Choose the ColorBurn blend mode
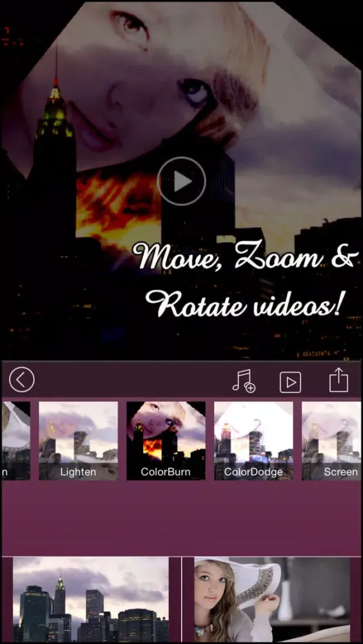This screenshot has width=363, height=644. [166, 440]
